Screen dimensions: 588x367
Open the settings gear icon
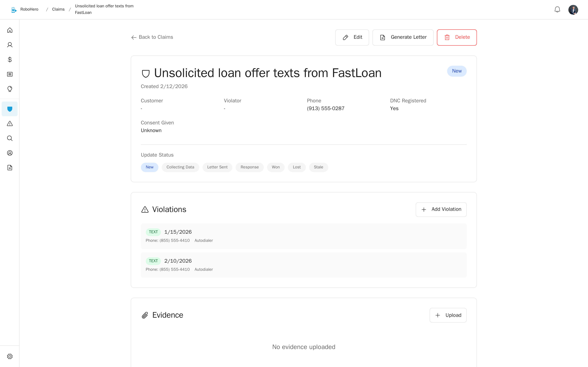click(x=10, y=356)
